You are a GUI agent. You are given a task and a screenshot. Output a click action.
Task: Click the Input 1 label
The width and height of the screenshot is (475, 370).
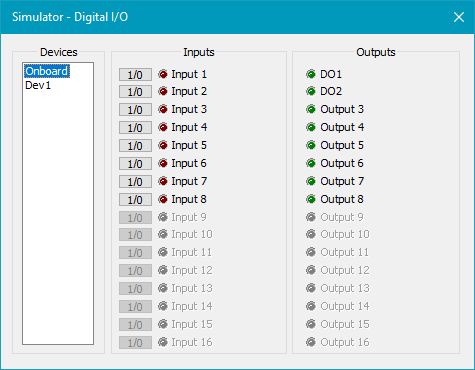point(189,74)
